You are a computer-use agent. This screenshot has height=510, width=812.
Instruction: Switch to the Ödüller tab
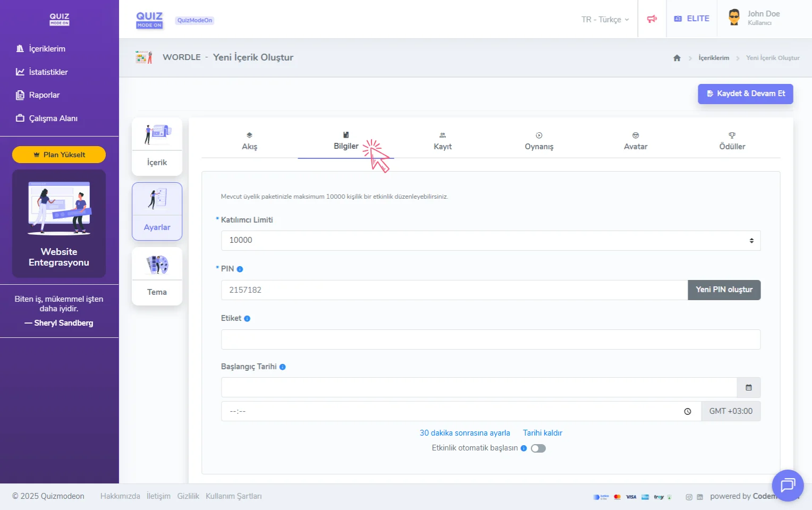tap(732, 142)
